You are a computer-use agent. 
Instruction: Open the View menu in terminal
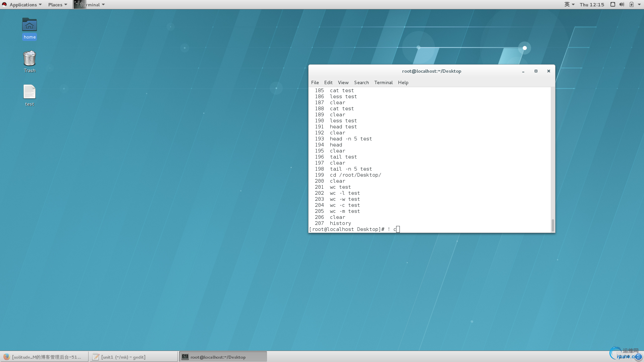tap(343, 82)
